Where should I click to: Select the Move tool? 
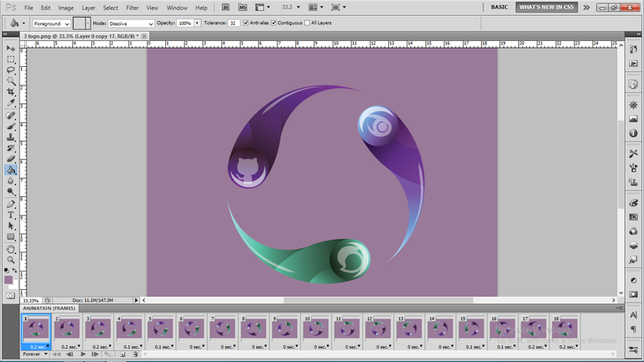tap(11, 49)
